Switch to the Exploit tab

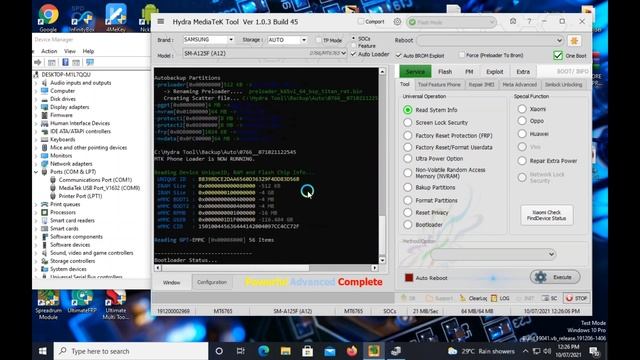tap(495, 71)
